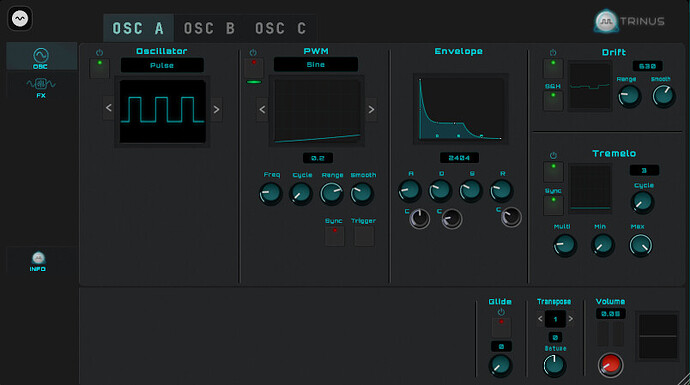690x385 pixels.
Task: Click the Drift Smooth knob
Action: click(x=663, y=96)
